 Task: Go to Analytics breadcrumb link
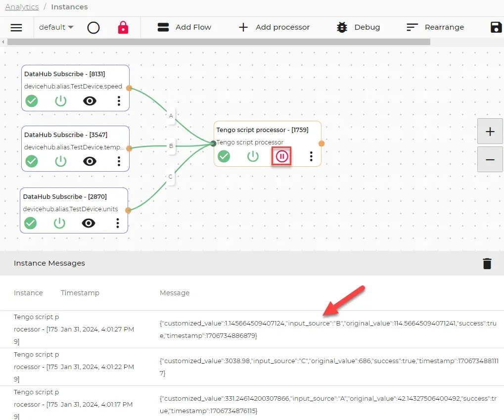coord(22,7)
